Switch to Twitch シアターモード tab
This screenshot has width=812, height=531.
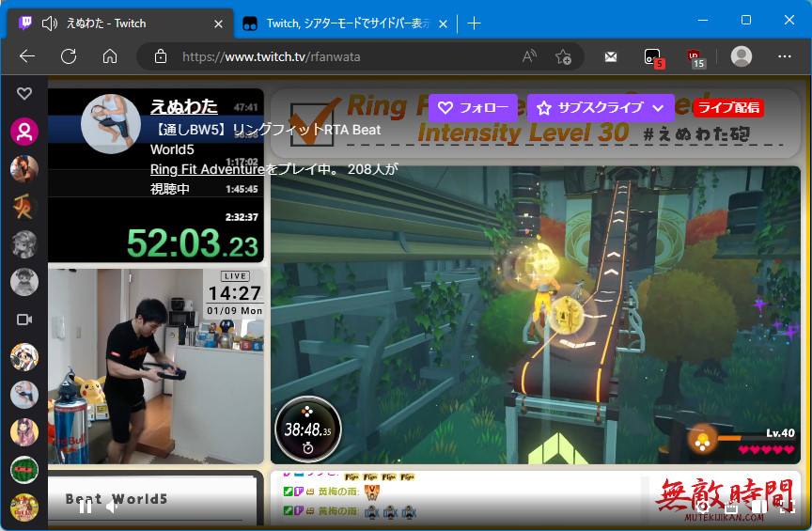[x=346, y=23]
